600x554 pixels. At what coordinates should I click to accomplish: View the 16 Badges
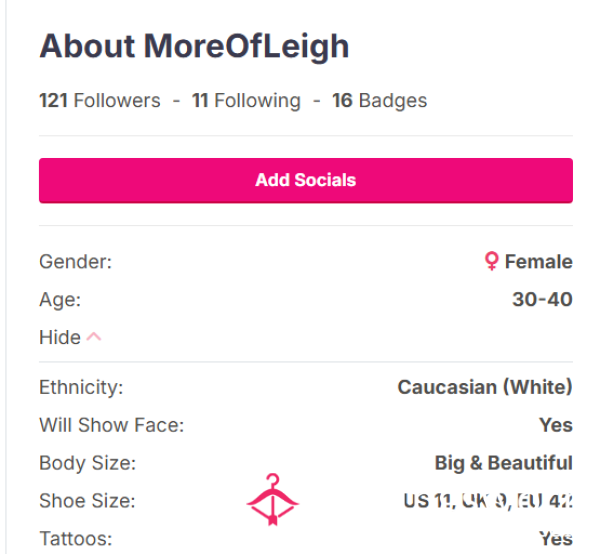point(379,101)
